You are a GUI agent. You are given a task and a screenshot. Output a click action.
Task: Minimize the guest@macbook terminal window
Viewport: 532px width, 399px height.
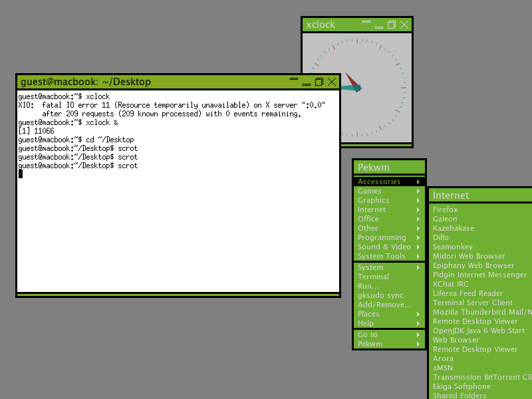point(307,84)
